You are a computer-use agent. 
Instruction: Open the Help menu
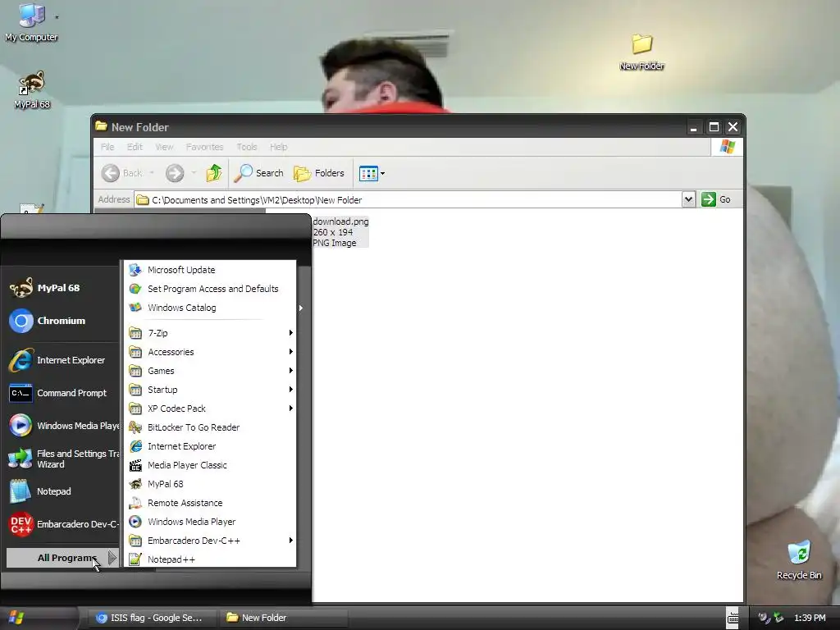(278, 147)
